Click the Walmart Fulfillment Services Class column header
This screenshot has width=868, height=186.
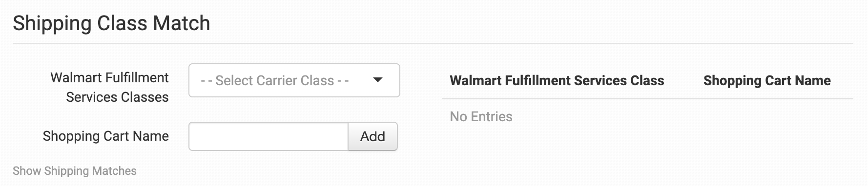click(557, 80)
